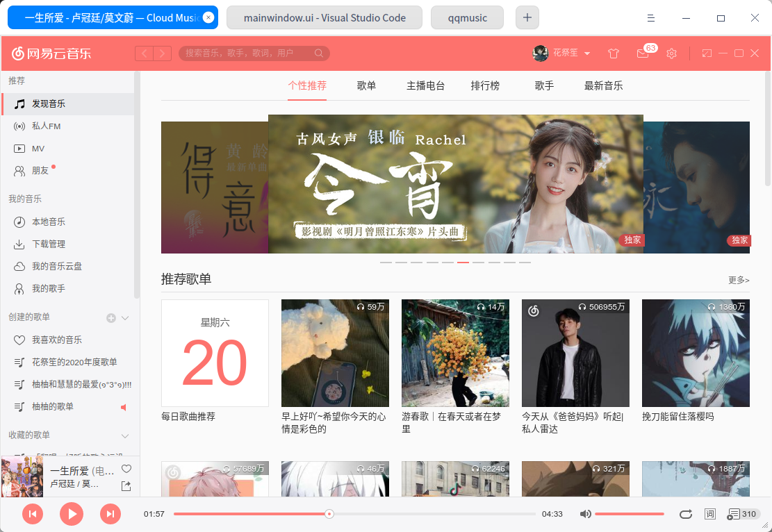Select the active red carousel indicator
Viewport: 772px width, 532px height.
click(x=463, y=263)
